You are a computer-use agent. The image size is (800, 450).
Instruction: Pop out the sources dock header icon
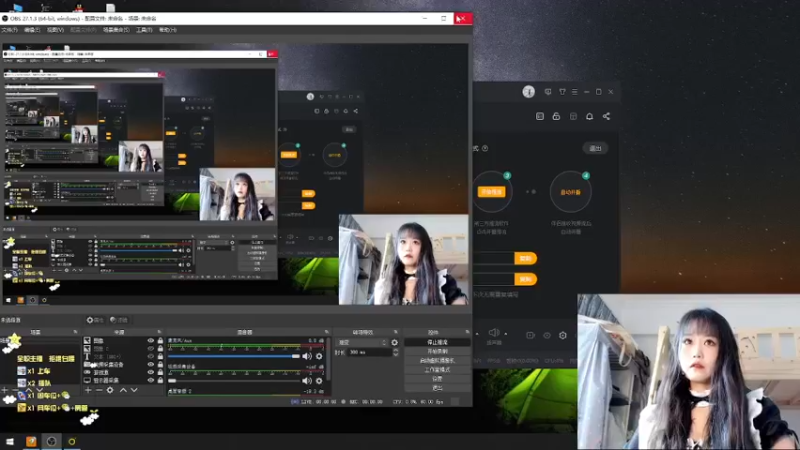point(159,332)
